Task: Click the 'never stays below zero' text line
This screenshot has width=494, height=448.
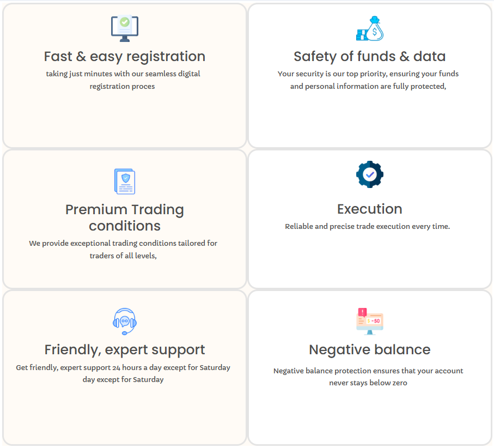Action: click(368, 383)
